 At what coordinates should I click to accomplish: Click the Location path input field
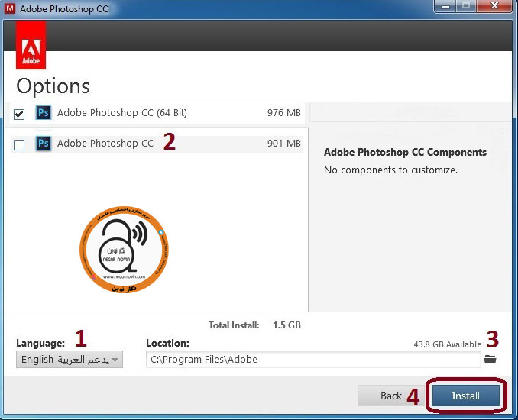pos(313,359)
